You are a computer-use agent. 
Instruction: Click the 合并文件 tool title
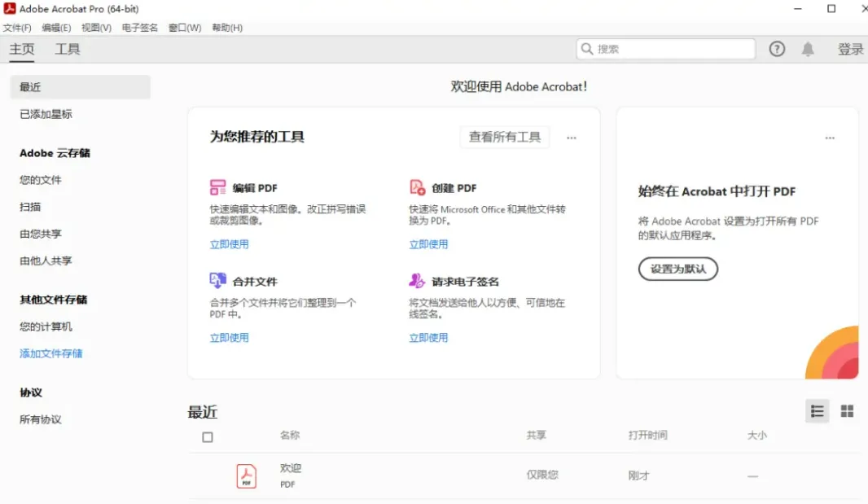point(255,282)
